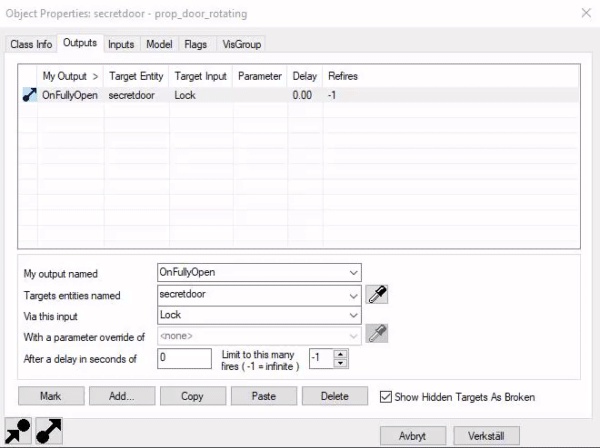Image resolution: width=600 pixels, height=448 pixels.
Task: Close the Object Properties dialog
Action: (586, 13)
